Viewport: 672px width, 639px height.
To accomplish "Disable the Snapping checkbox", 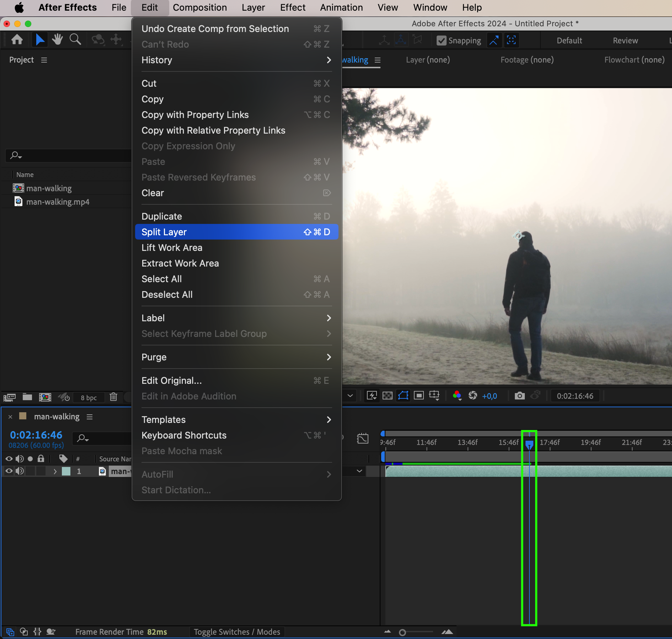I will point(441,41).
